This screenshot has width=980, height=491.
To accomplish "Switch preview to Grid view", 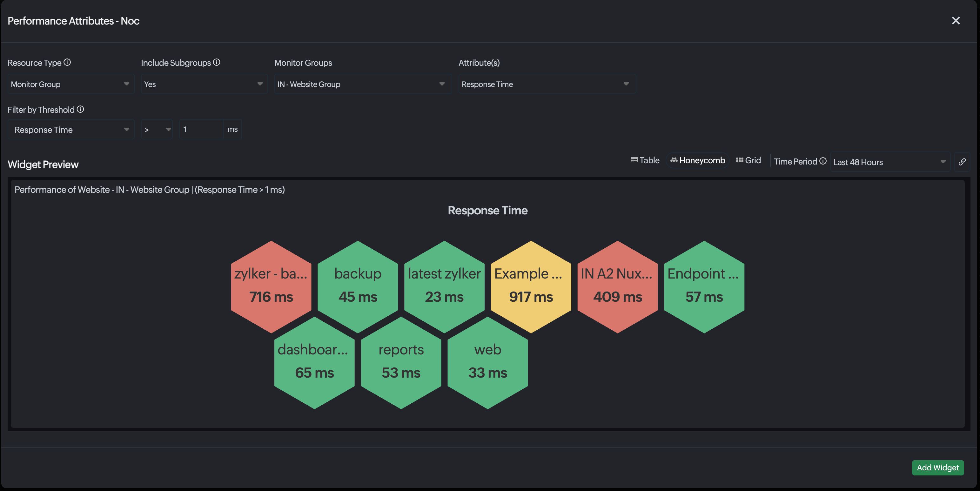I will [x=748, y=160].
